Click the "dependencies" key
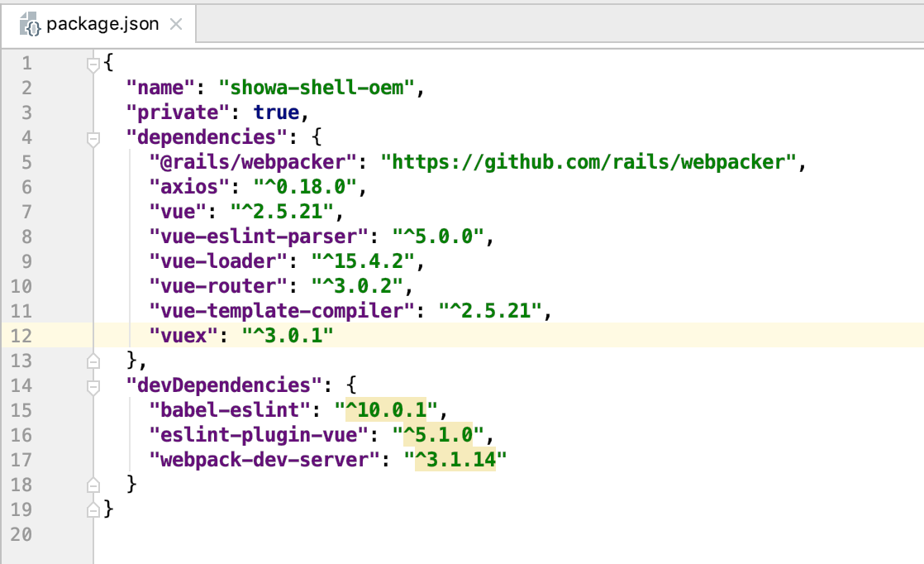Viewport: 924px width, 564px height. tap(207, 137)
